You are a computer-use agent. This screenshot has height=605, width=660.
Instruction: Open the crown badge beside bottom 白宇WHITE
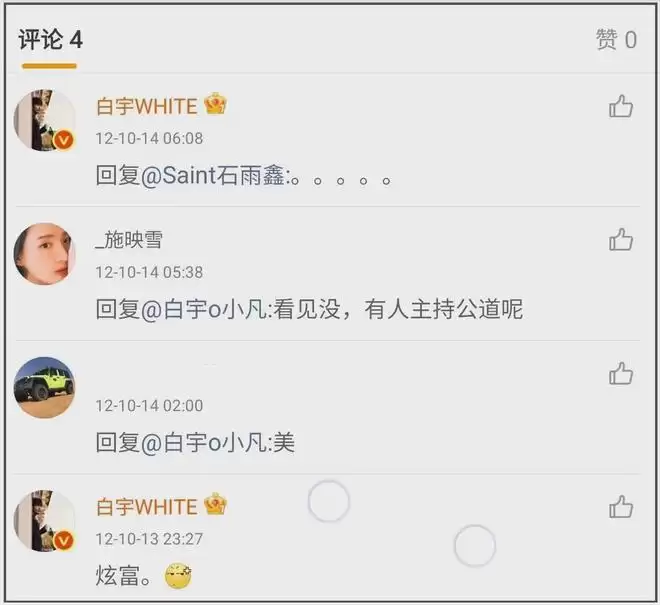[216, 504]
